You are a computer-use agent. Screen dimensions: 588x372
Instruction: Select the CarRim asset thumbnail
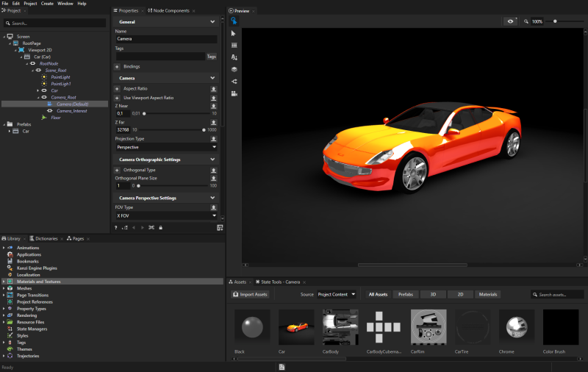(429, 328)
